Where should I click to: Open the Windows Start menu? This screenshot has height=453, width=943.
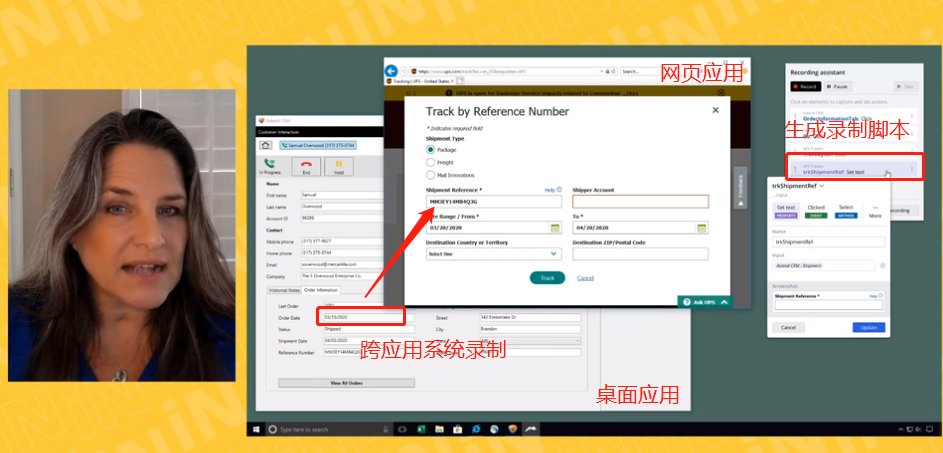click(x=256, y=430)
